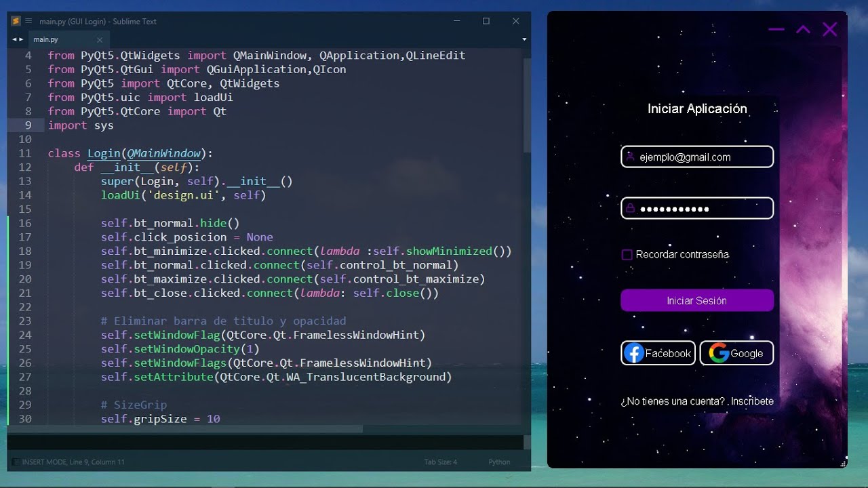The height and width of the screenshot is (488, 868).
Task: Click 'self.gripSize = 10' line
Action: [161, 419]
